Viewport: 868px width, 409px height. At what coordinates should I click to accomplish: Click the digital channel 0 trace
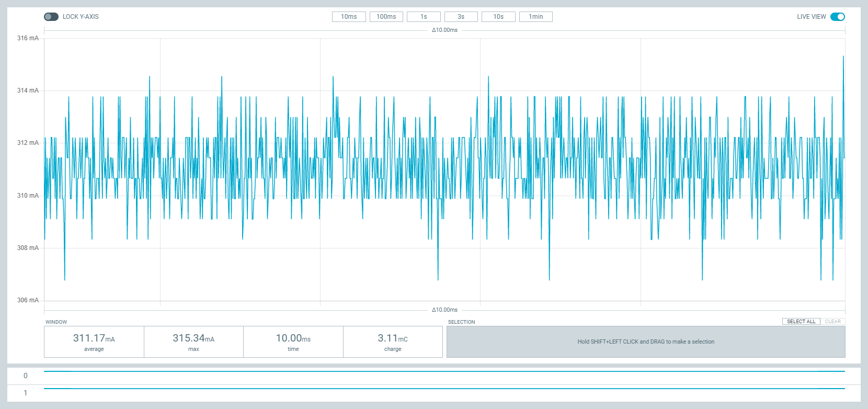[444, 371]
